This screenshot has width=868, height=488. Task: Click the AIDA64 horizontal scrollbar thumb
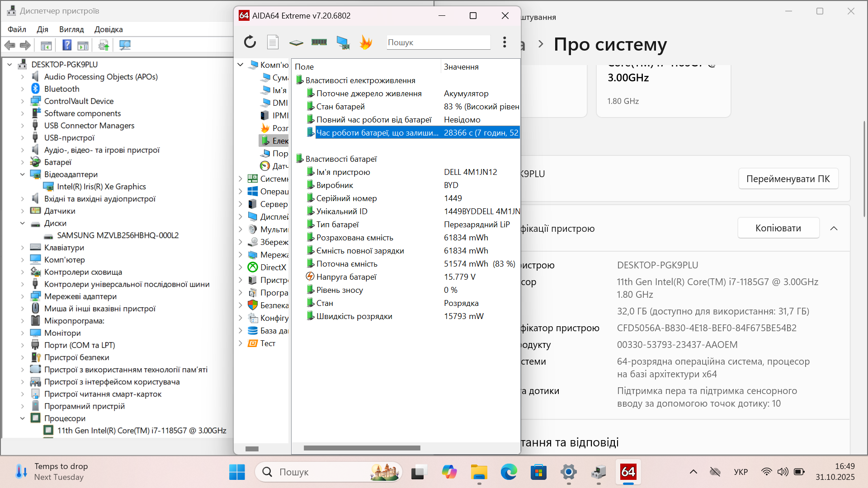(362, 448)
